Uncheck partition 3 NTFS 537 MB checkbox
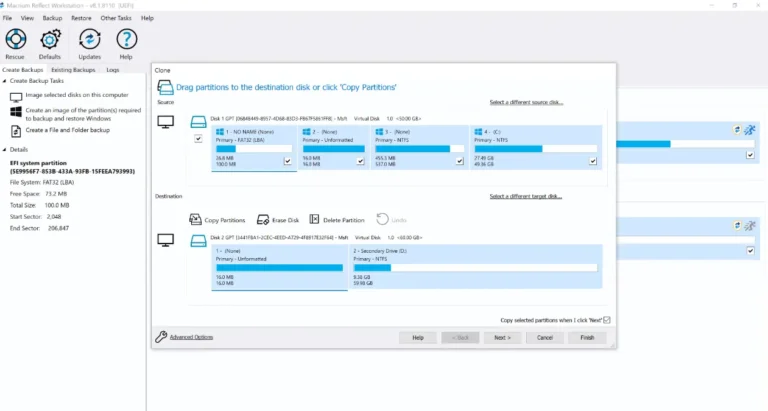The width and height of the screenshot is (768, 411). click(x=459, y=161)
